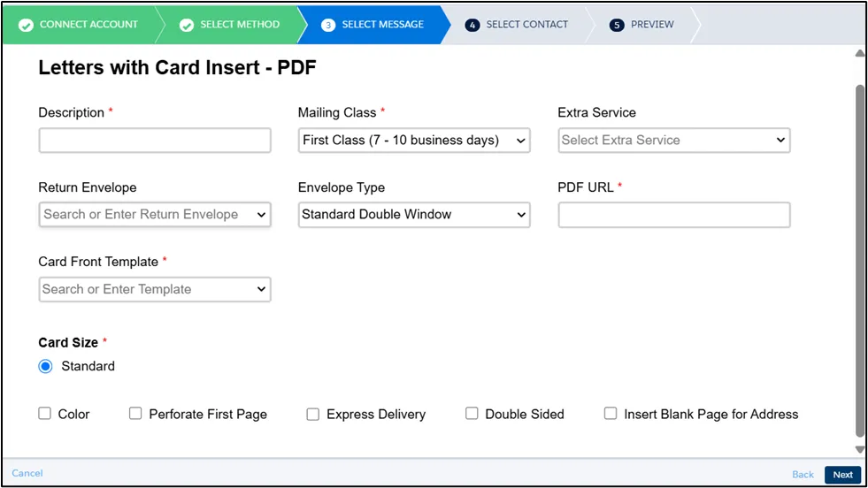This screenshot has width=868, height=488.
Task: Click the Select Method checkmark icon
Action: pyautogui.click(x=187, y=25)
